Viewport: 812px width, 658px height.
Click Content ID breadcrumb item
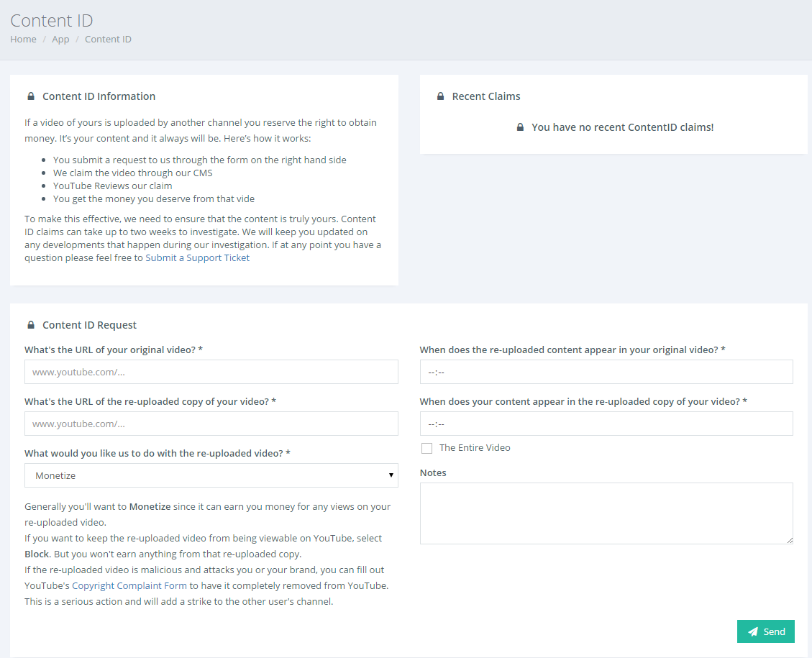[108, 40]
